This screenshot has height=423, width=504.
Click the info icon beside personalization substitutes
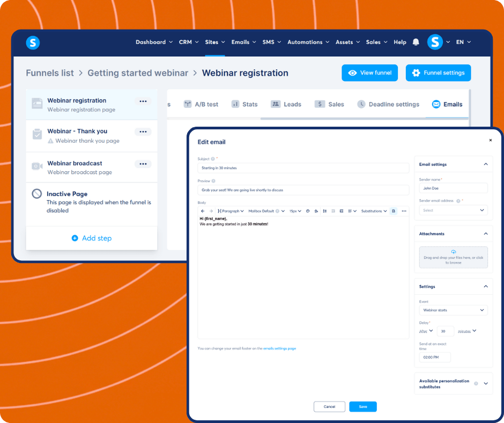coord(476,383)
